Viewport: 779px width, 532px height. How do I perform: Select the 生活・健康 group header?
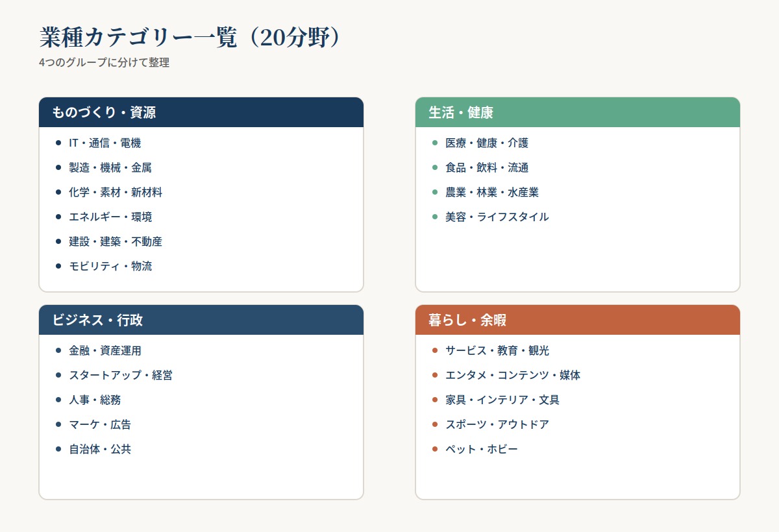click(578, 112)
